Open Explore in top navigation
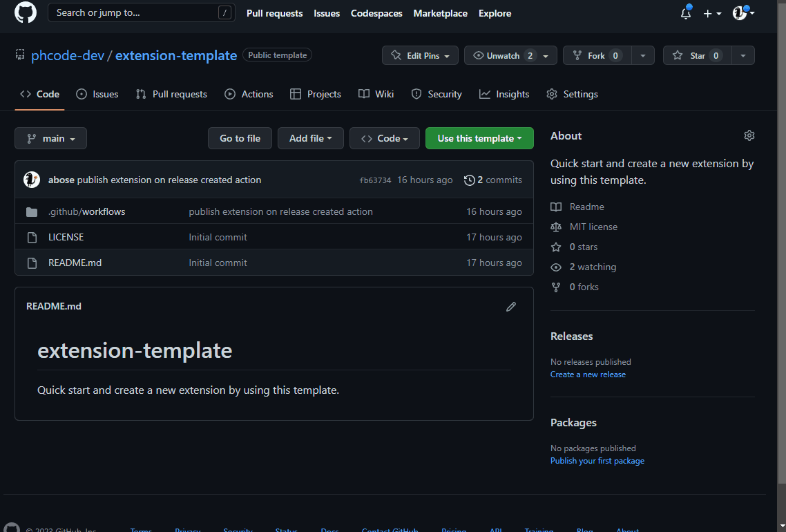 click(495, 13)
